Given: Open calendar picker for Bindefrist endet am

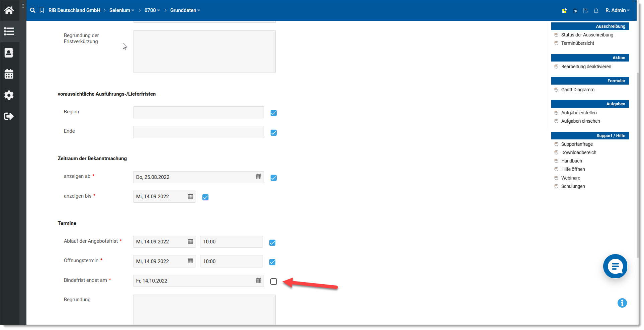Looking at the screenshot, I should (x=259, y=281).
